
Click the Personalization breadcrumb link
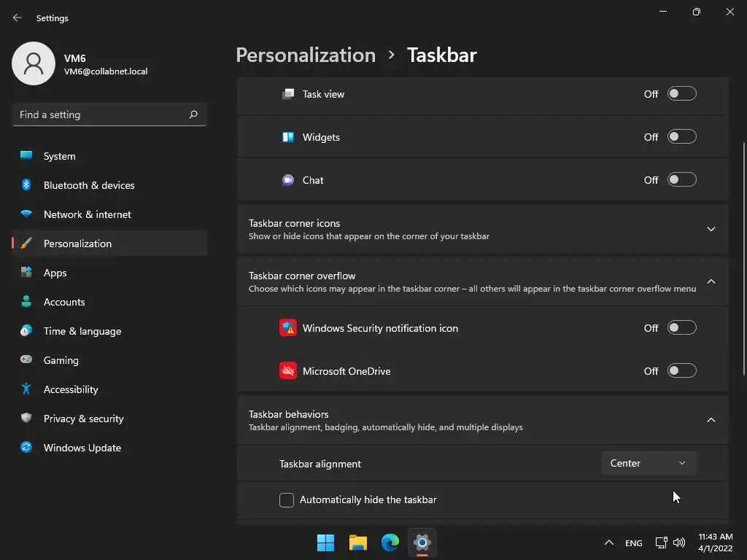tap(306, 55)
